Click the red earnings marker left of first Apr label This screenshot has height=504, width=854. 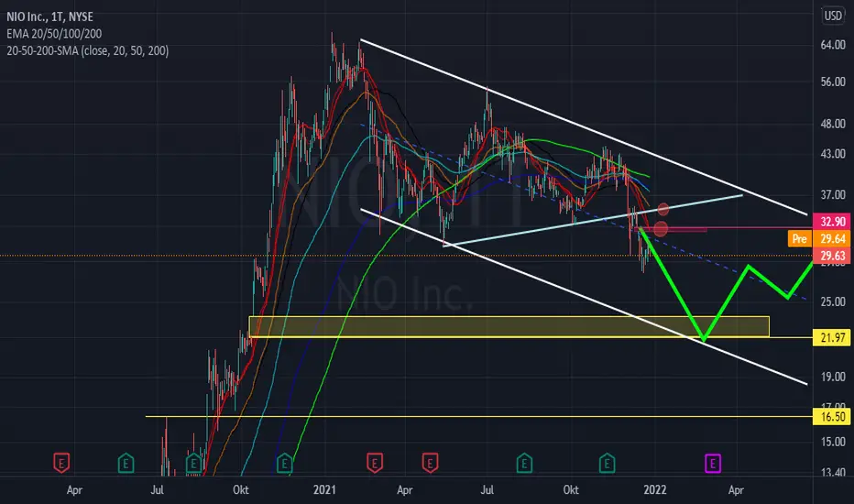click(x=61, y=463)
